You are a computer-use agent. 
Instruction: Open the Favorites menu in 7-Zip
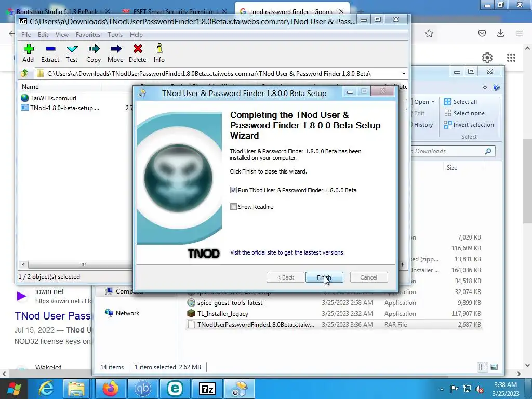click(88, 35)
